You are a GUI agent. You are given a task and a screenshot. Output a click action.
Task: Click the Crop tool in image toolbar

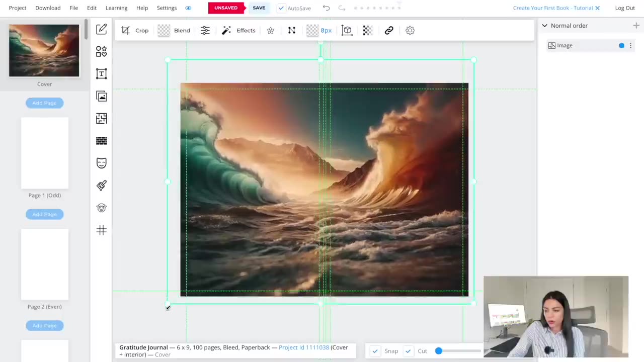click(x=135, y=30)
